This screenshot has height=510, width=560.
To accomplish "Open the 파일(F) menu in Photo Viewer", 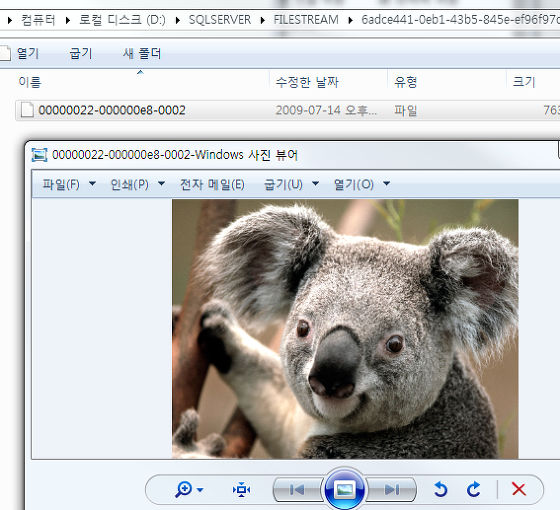I will (x=61, y=184).
